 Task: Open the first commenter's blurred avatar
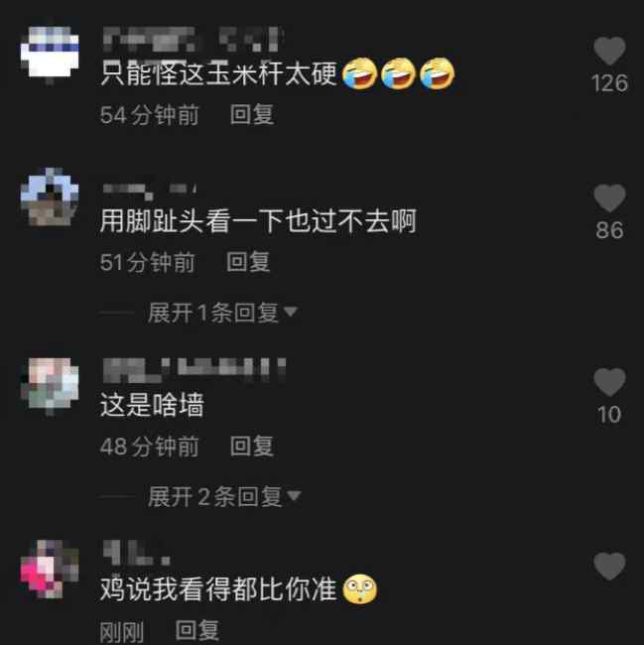50,54
